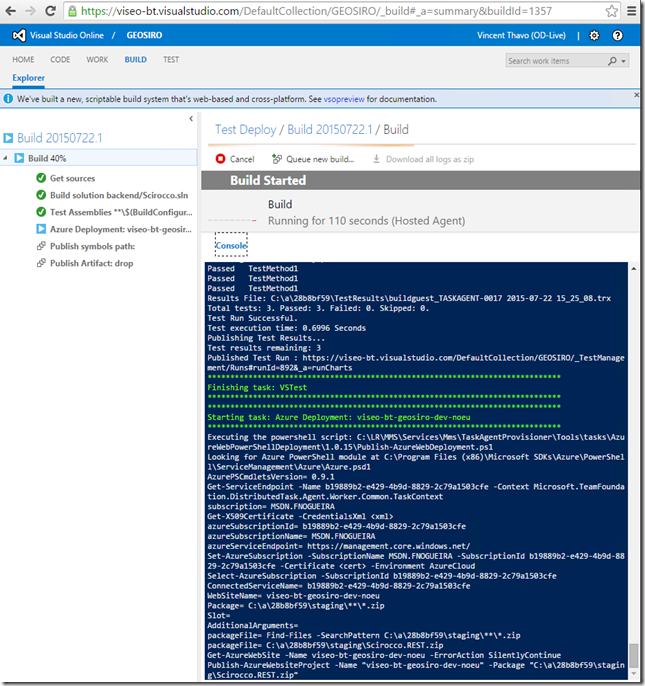Click the green check beside Test Assemblies
The height and width of the screenshot is (686, 645).
tap(41, 212)
